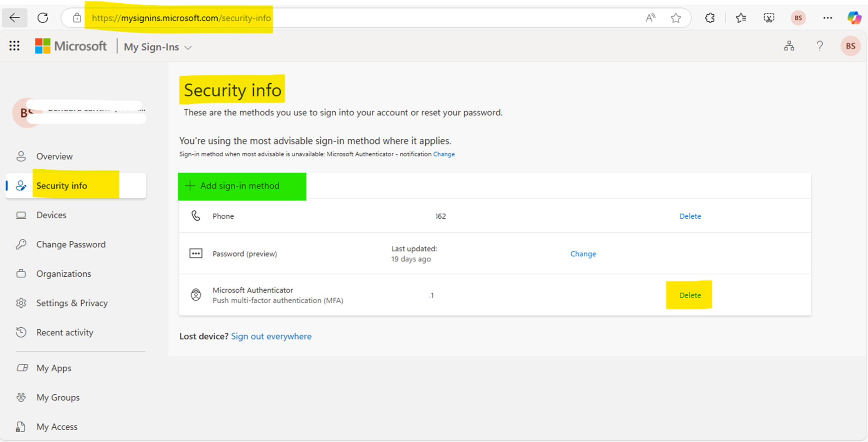Click the browser extensions puzzle icon
The height and width of the screenshot is (442, 868).
click(x=710, y=18)
